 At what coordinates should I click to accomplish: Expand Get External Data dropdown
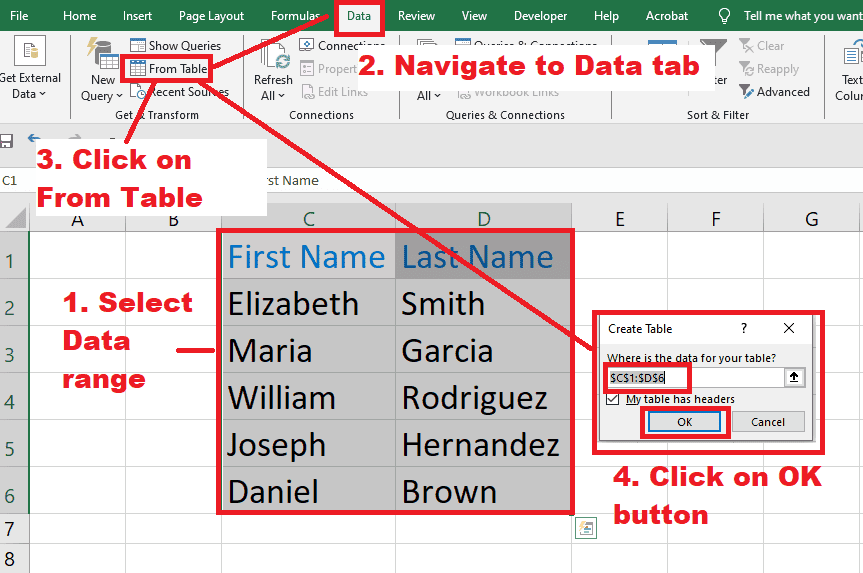[30, 68]
